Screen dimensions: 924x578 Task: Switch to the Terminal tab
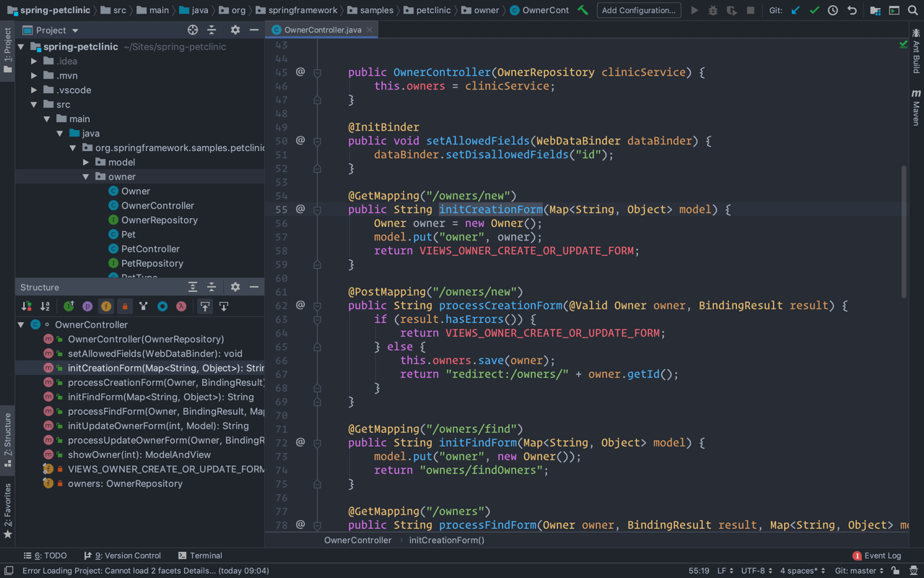click(200, 555)
